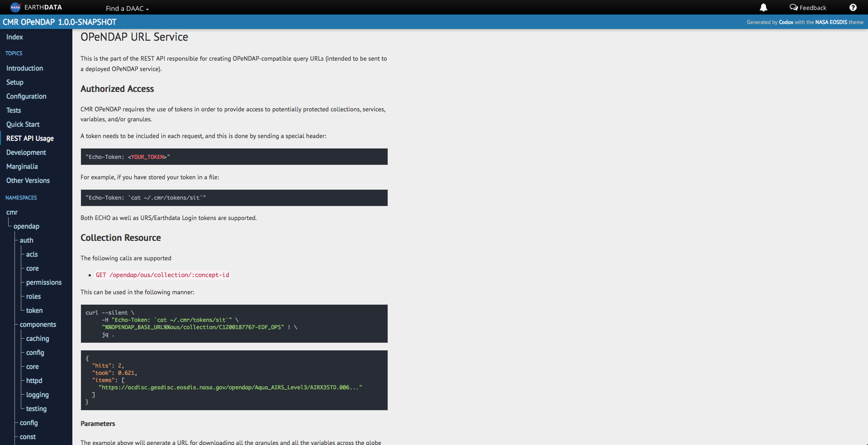Open the Tests topic
This screenshot has height=445, width=868.
pyautogui.click(x=14, y=110)
